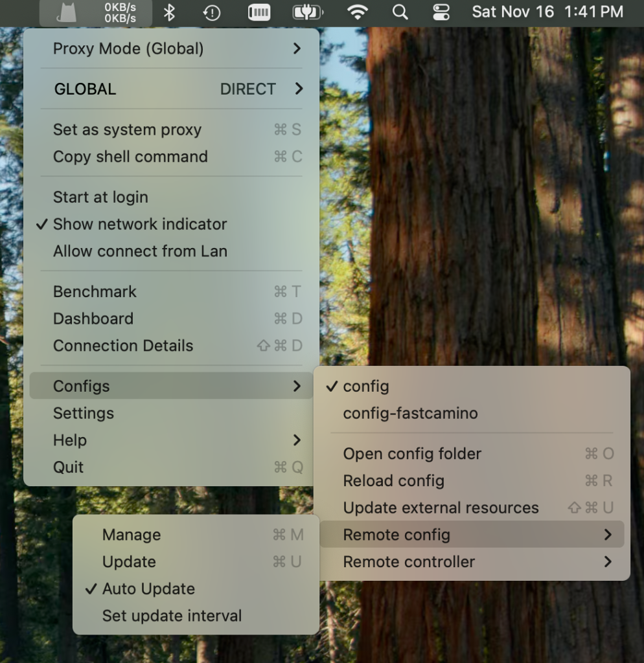Click the date and time clock
The height and width of the screenshot is (663, 644).
coord(547,12)
